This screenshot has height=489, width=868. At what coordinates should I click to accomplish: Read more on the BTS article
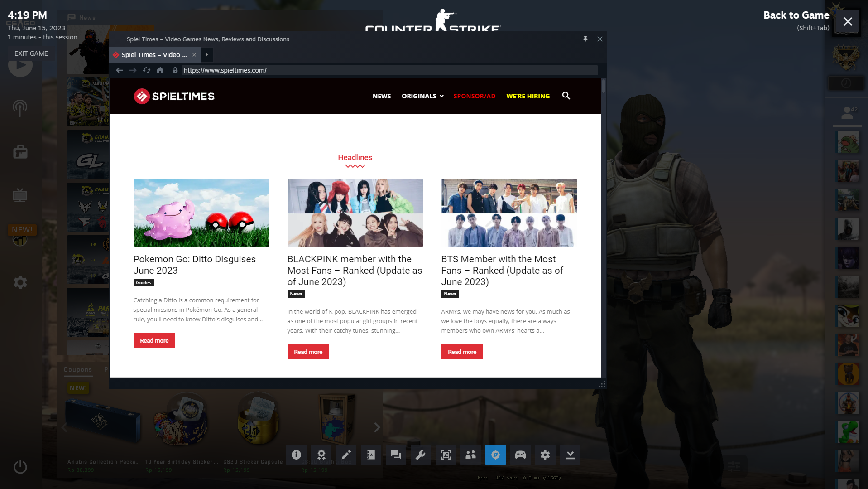coord(462,352)
